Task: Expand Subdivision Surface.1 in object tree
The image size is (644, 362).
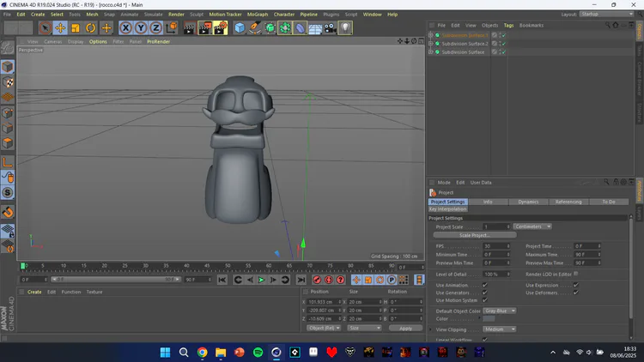Action: click(431, 35)
